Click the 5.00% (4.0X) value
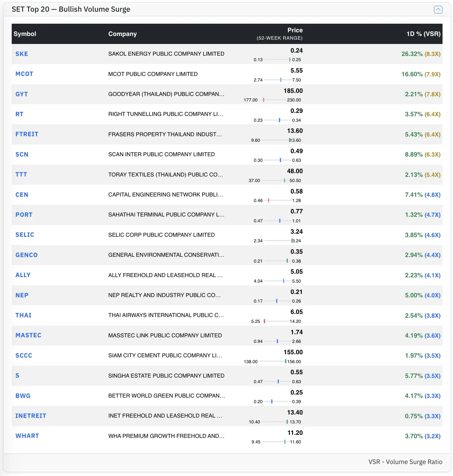The image size is (453, 476). coord(423,296)
